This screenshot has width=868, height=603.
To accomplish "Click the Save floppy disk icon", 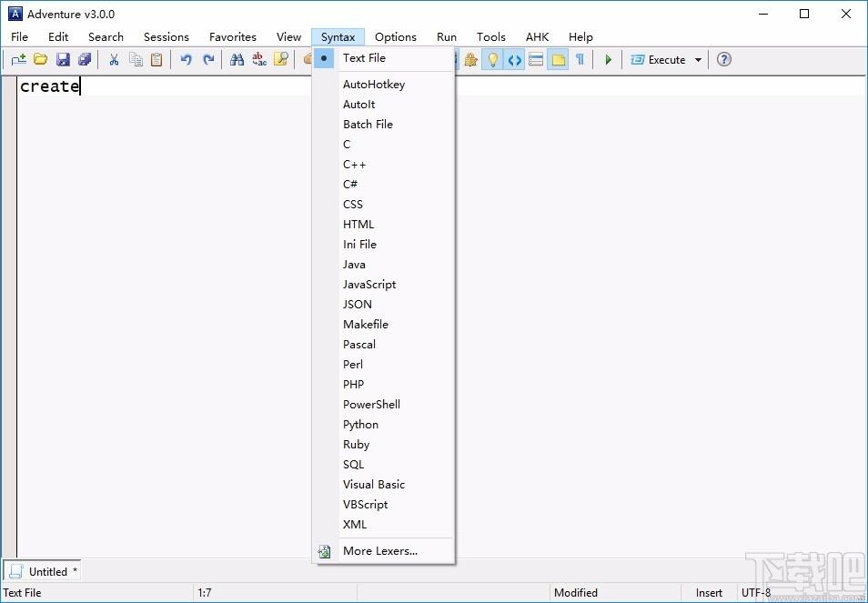I will click(x=63, y=59).
